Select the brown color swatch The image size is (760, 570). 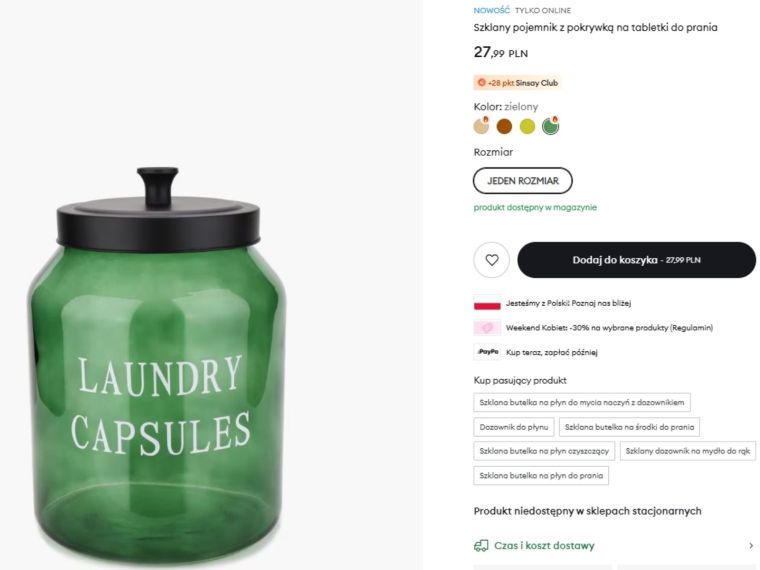(504, 126)
